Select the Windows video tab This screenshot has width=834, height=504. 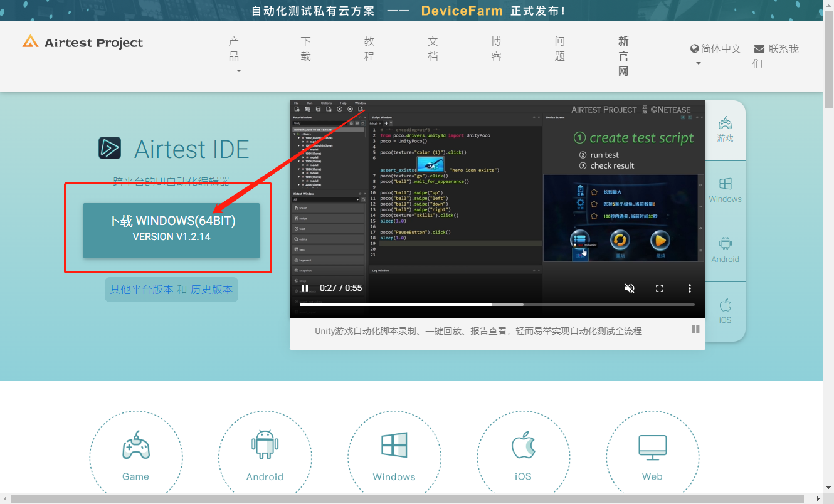[725, 191]
